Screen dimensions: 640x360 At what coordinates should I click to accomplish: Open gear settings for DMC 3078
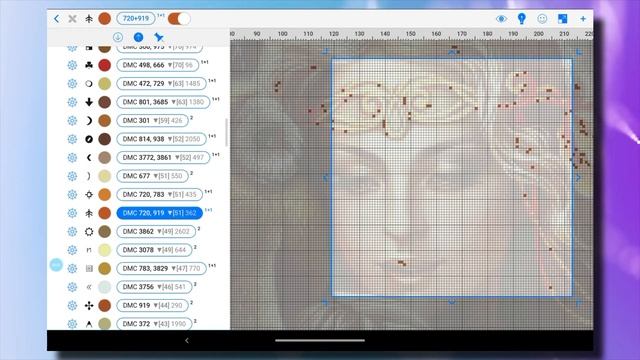(x=72, y=250)
